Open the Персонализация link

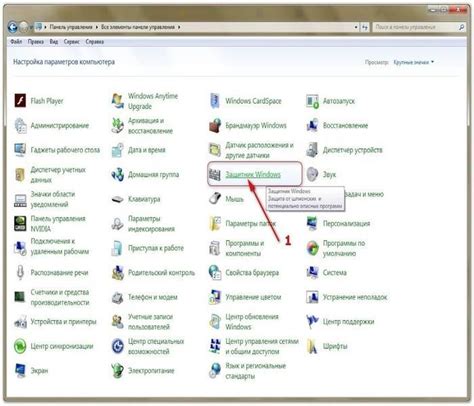pos(346,223)
